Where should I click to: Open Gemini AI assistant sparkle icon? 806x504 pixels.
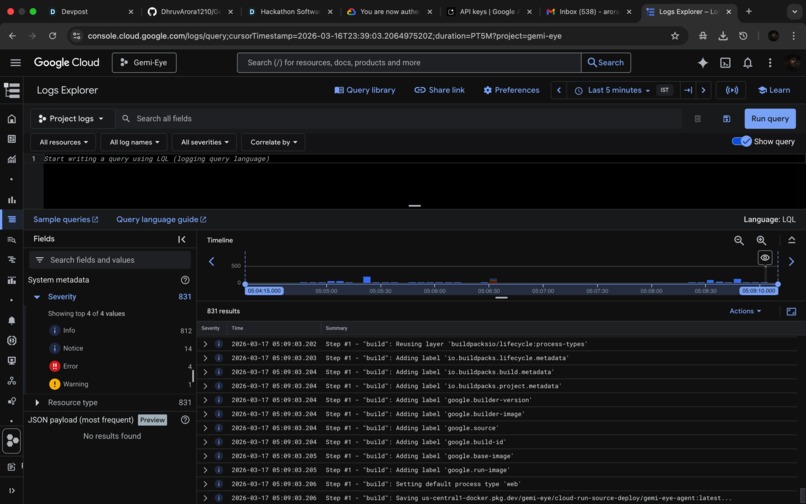(702, 62)
